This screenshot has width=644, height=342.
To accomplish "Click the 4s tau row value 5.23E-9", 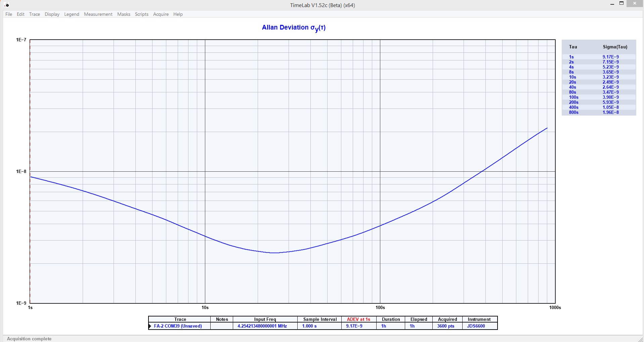I will [610, 67].
